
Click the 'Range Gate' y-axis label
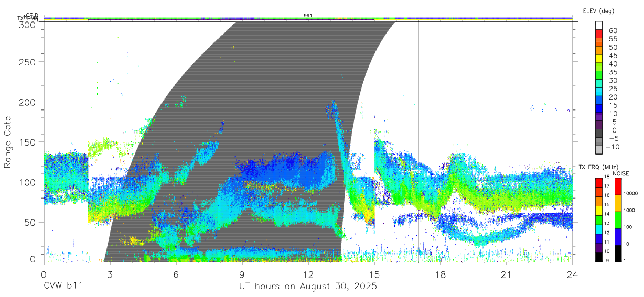click(8, 142)
